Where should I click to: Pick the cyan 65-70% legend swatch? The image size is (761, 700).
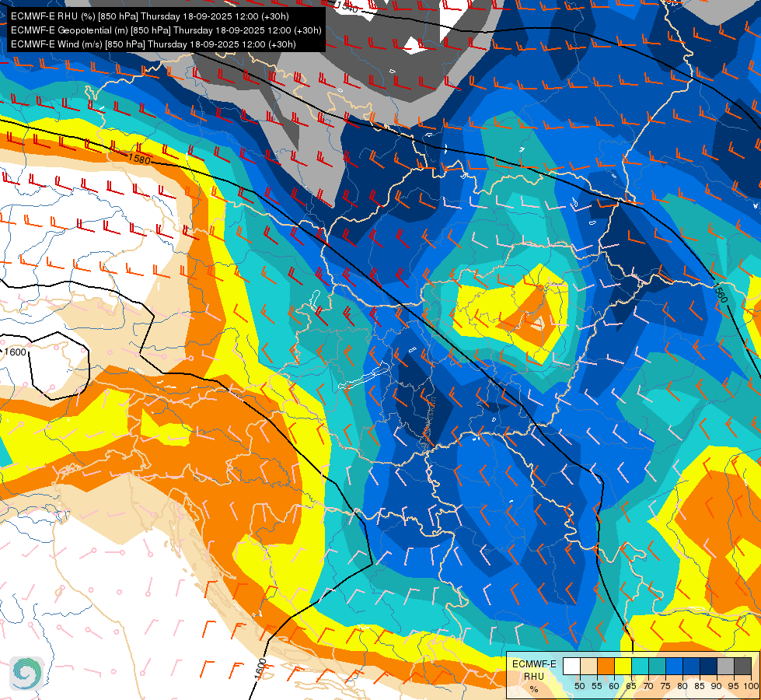pyautogui.click(x=641, y=666)
